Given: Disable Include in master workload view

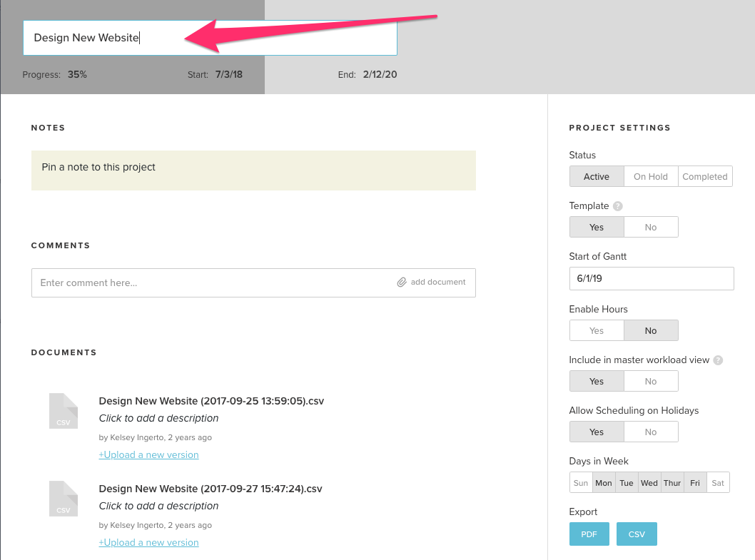Looking at the screenshot, I should click(651, 381).
